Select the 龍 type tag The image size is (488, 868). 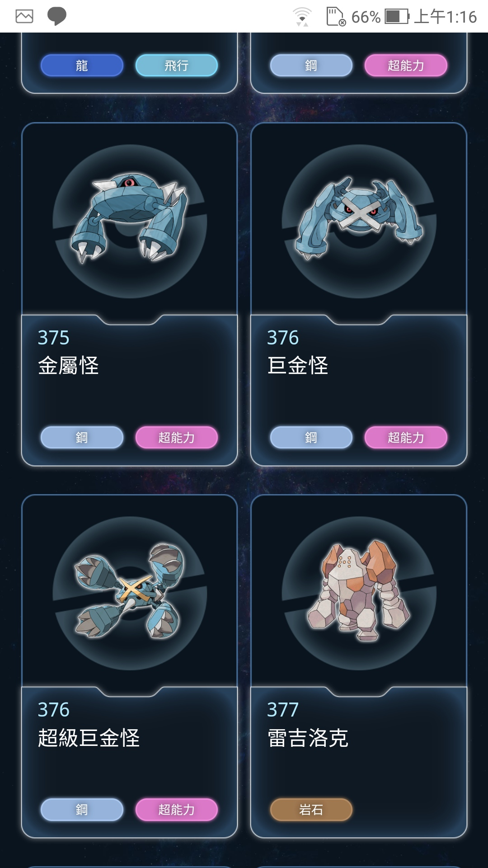[x=82, y=66]
